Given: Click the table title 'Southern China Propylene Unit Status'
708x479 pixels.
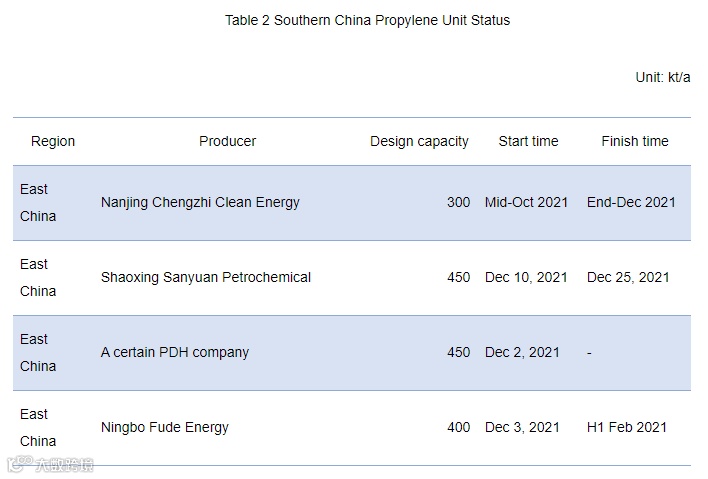Looking at the screenshot, I should coord(367,20).
